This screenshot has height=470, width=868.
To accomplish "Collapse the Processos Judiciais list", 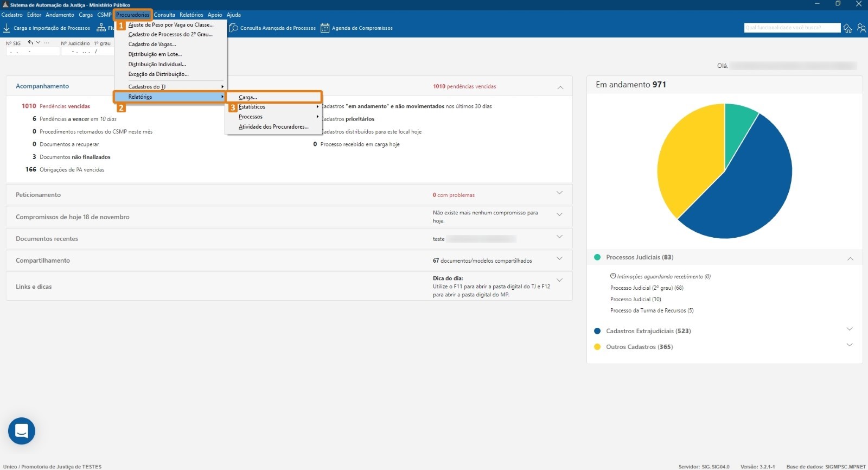I will pyautogui.click(x=850, y=258).
